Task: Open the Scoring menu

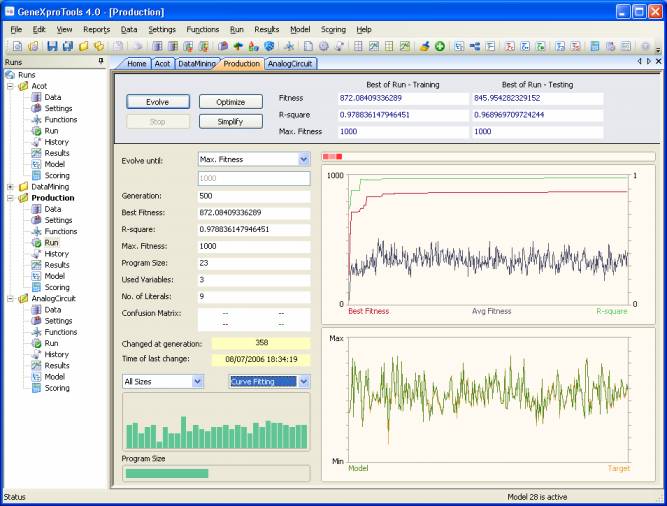Action: [333, 29]
